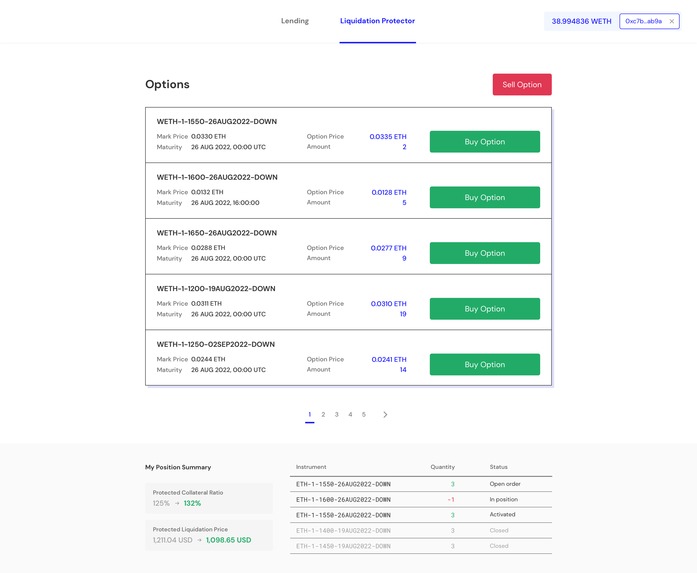The image size is (697, 573).
Task: Select the closed ETH-1-1450-19AUG2022-DOWN row
Action: point(421,546)
